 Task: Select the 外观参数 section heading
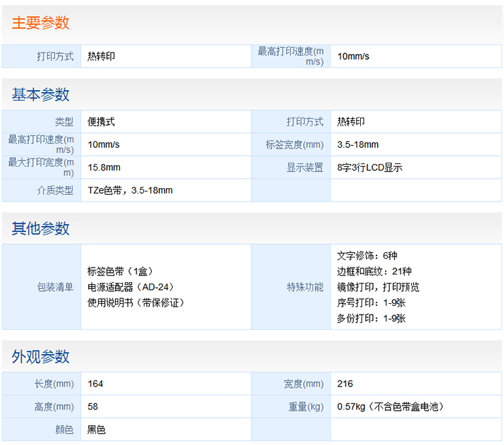coord(40,357)
